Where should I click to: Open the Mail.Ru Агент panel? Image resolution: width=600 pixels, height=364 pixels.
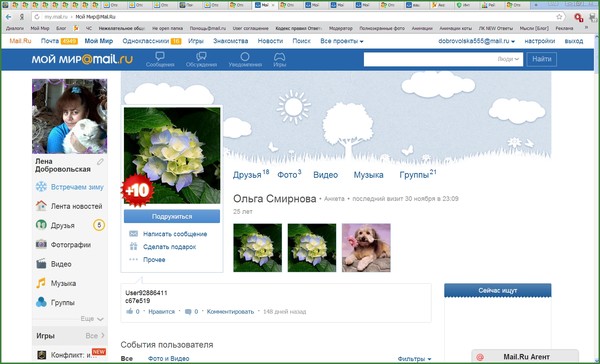click(x=525, y=356)
